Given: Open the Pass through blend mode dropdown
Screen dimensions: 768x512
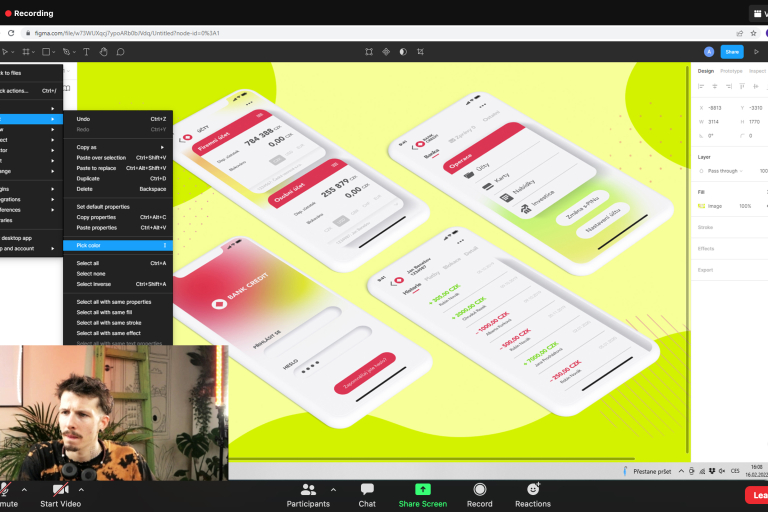Looking at the screenshot, I should [728, 171].
